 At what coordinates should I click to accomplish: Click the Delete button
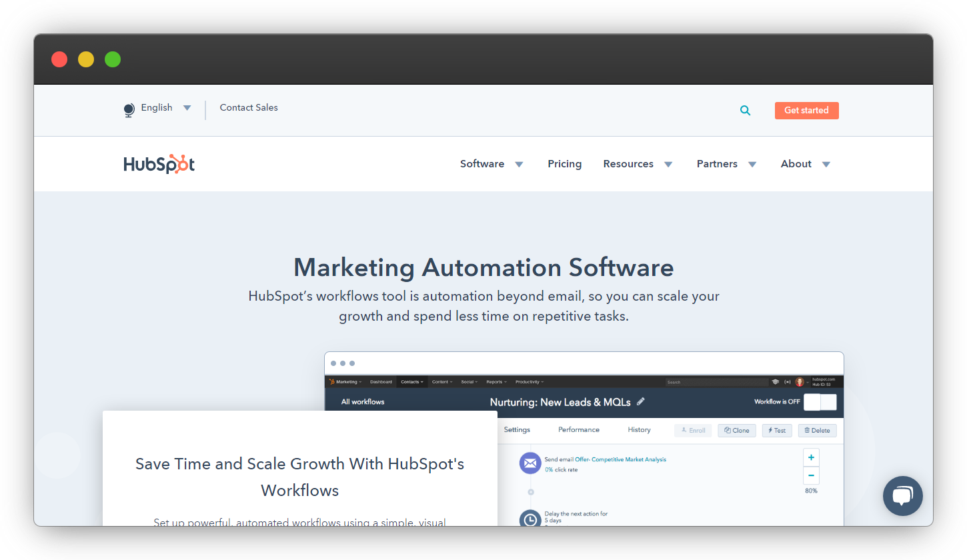(817, 431)
